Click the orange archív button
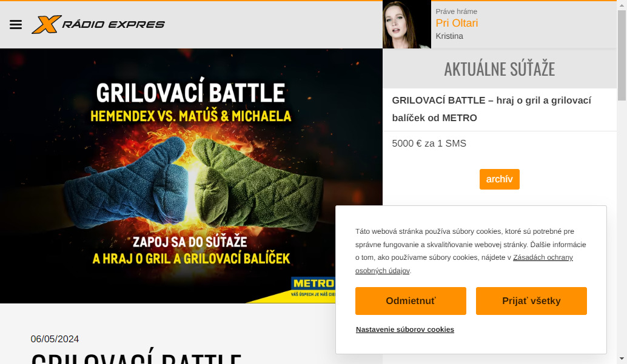 (x=500, y=179)
